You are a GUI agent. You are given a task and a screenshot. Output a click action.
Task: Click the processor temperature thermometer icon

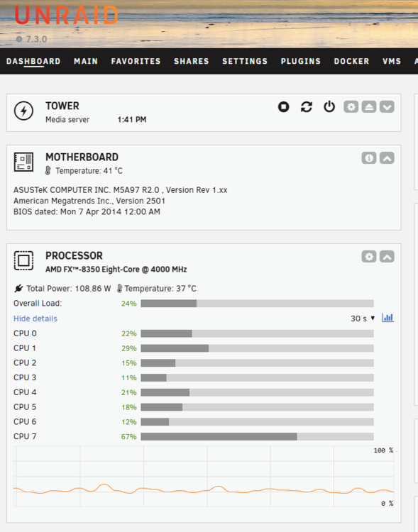pyautogui.click(x=119, y=289)
